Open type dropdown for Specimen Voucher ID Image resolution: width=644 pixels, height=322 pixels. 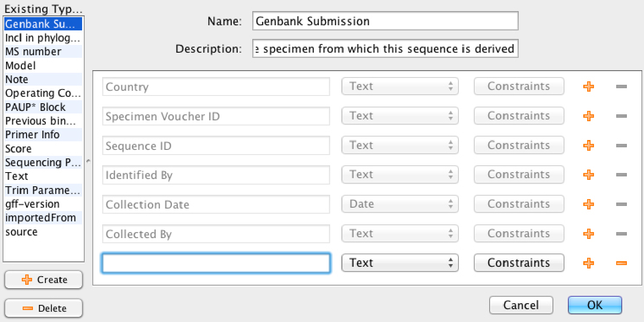[x=400, y=116]
